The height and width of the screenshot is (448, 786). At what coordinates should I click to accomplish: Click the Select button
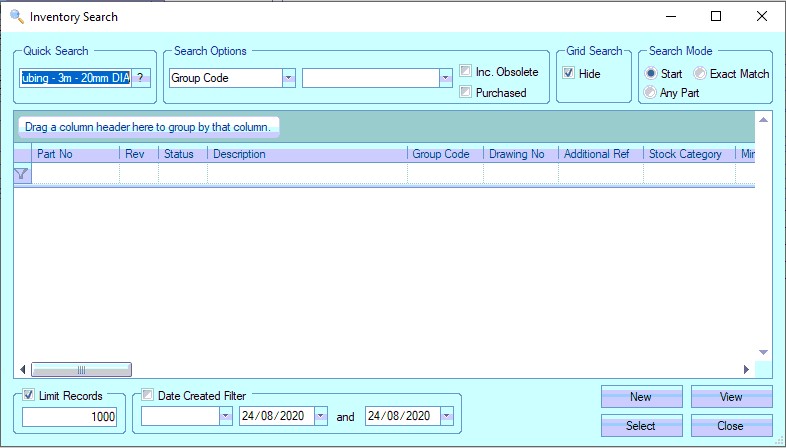coord(640,426)
